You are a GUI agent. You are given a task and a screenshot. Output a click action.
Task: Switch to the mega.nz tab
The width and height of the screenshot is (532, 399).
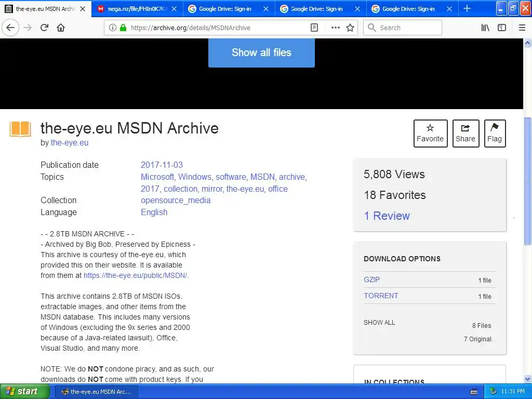[137, 9]
